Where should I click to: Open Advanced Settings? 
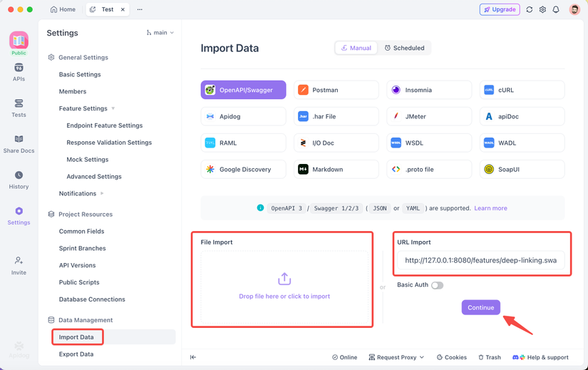(94, 176)
